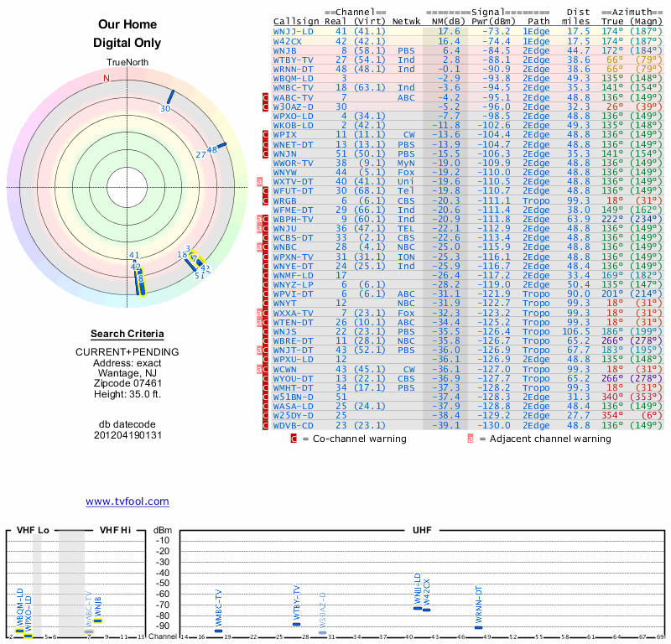Image resolution: width=671 pixels, height=644 pixels.
Task: Click the Callsign column header
Action: click(297, 21)
